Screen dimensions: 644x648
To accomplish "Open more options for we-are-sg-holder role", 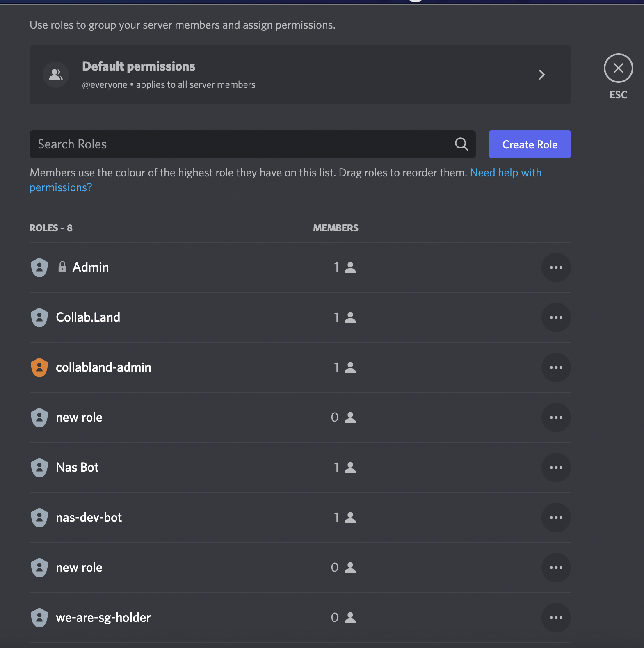I will 556,618.
